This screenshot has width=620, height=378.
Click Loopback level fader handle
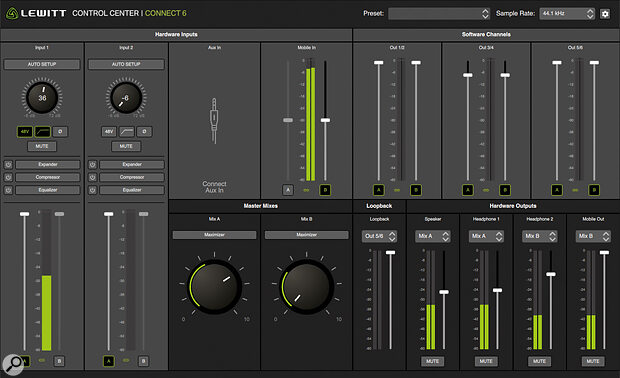coord(390,252)
